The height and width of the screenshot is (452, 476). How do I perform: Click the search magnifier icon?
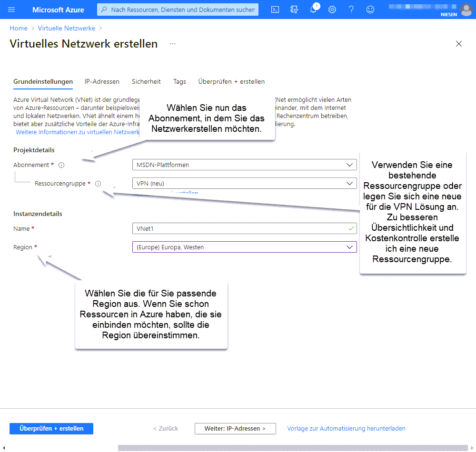tap(104, 10)
